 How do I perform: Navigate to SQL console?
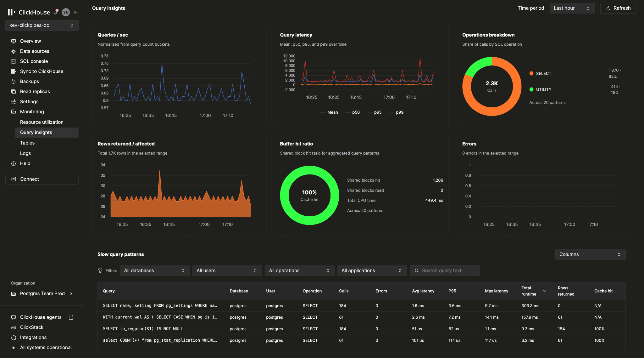pyautogui.click(x=34, y=61)
